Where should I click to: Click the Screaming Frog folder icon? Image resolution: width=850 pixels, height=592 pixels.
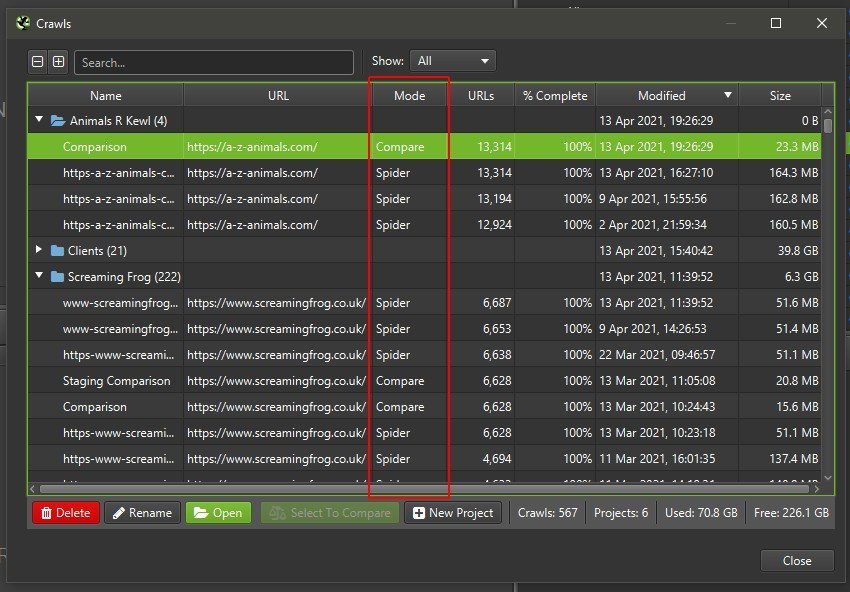click(56, 277)
